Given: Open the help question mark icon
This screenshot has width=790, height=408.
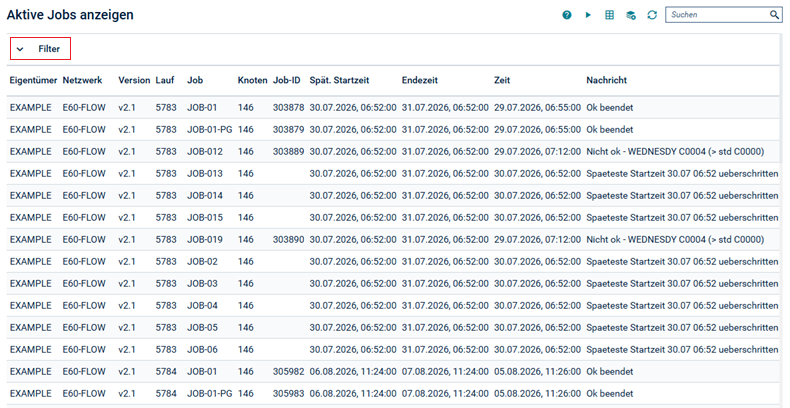Looking at the screenshot, I should [x=567, y=15].
